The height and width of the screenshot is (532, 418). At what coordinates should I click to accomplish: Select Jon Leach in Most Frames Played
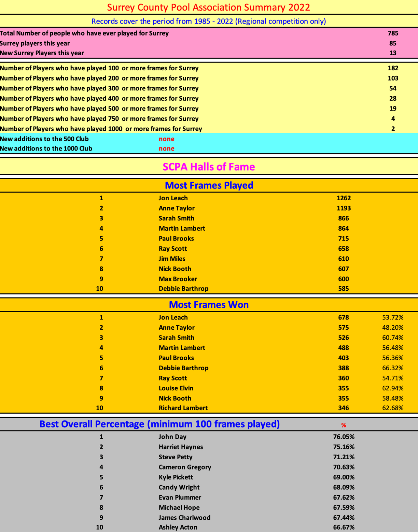tap(173, 198)
